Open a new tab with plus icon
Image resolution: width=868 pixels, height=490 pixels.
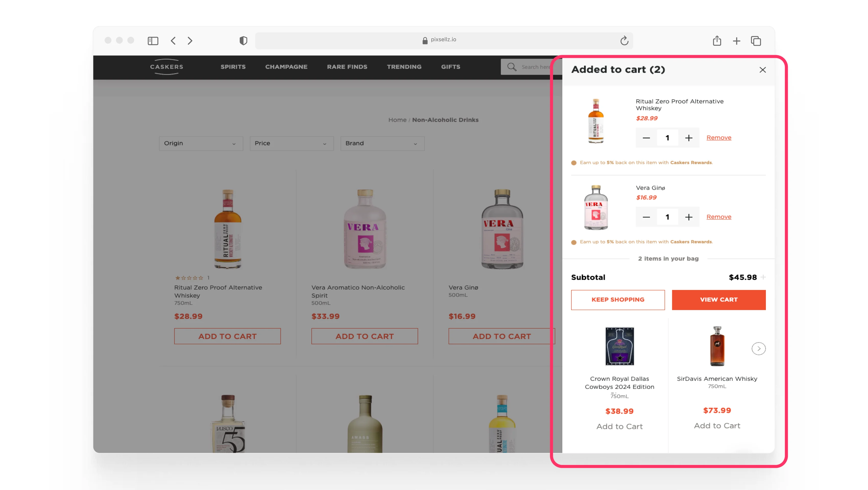click(737, 41)
